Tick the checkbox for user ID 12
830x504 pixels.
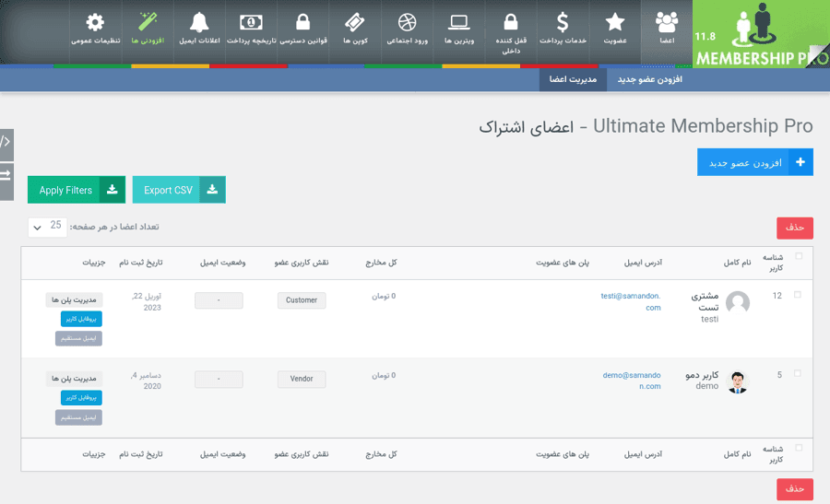click(x=798, y=295)
